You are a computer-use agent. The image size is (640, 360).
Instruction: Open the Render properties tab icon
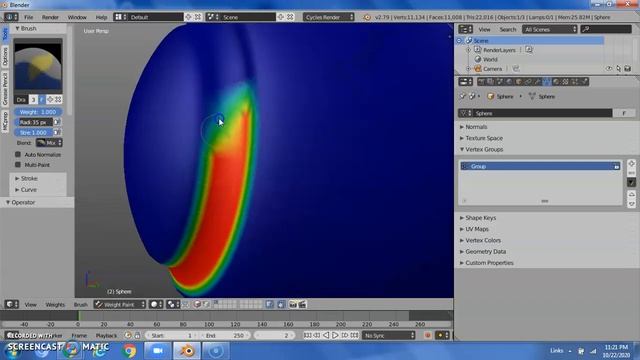[x=482, y=82]
